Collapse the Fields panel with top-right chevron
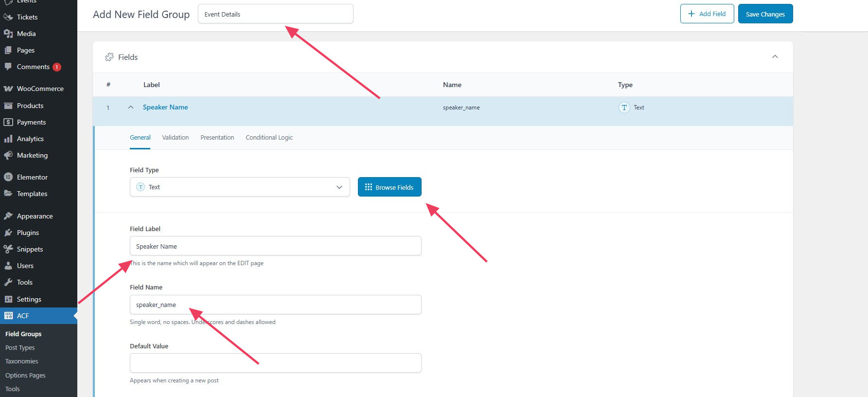This screenshot has width=868, height=397. coord(775,57)
